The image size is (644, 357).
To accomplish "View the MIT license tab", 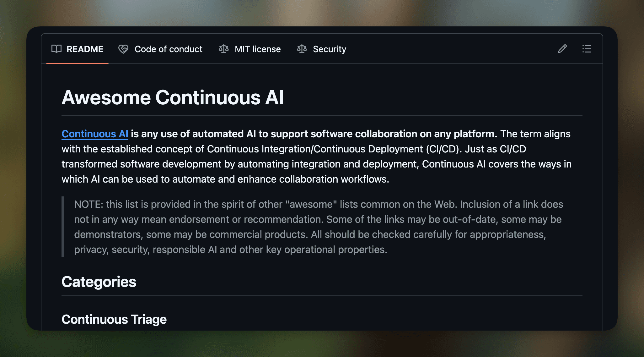I will (258, 49).
